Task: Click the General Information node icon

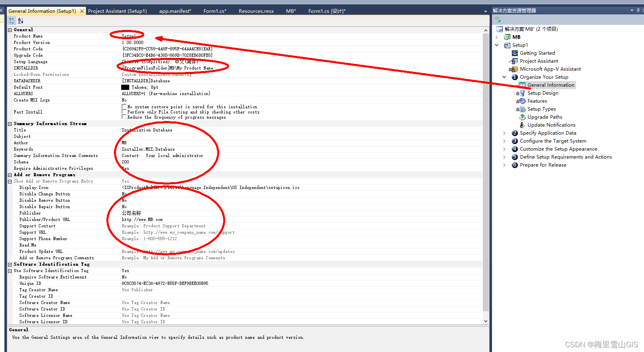Action: coord(522,85)
